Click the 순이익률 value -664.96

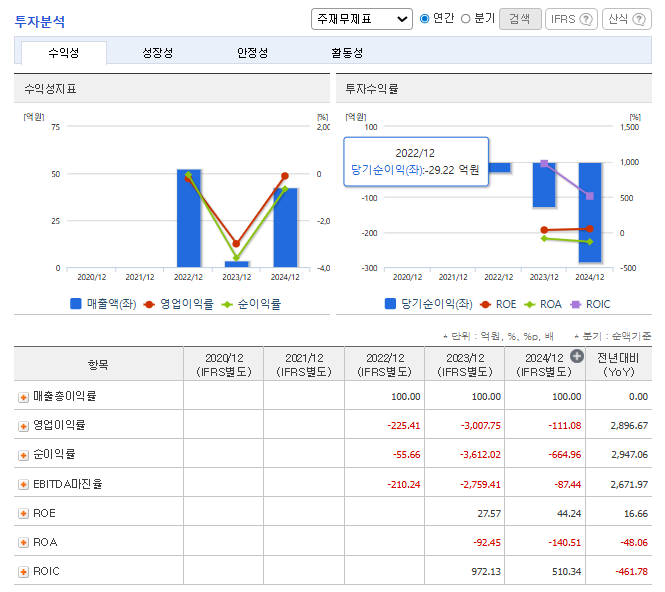pyautogui.click(x=564, y=455)
